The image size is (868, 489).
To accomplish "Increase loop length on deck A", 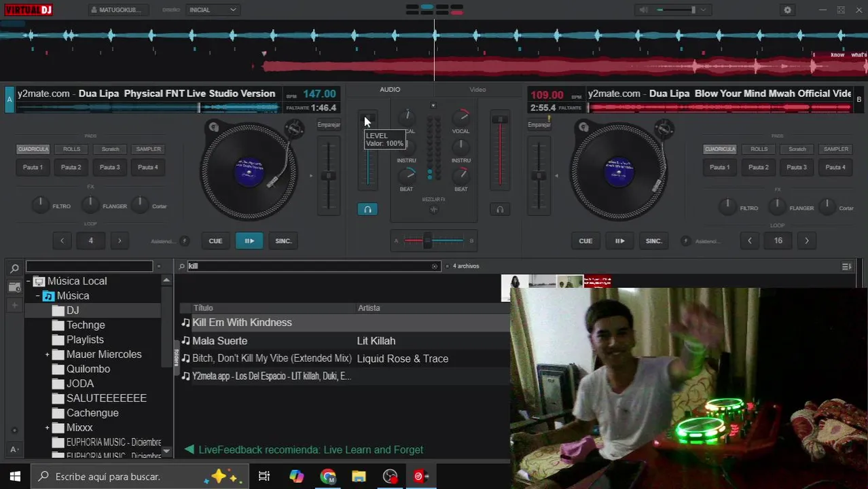I will click(120, 240).
